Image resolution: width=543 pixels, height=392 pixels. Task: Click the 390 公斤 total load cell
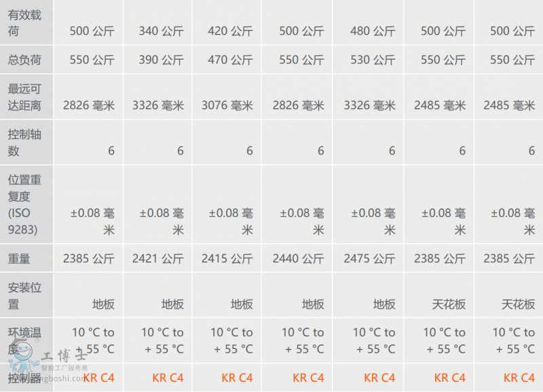click(161, 60)
